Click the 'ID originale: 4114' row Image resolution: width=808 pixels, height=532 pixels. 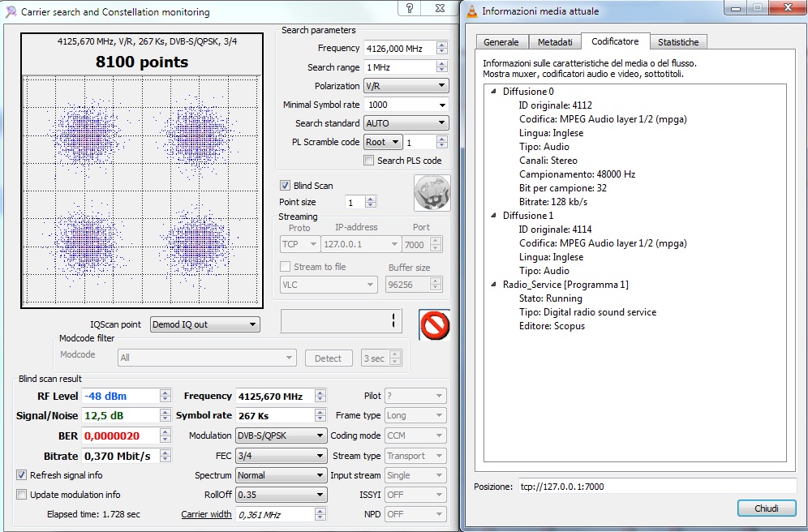[556, 230]
